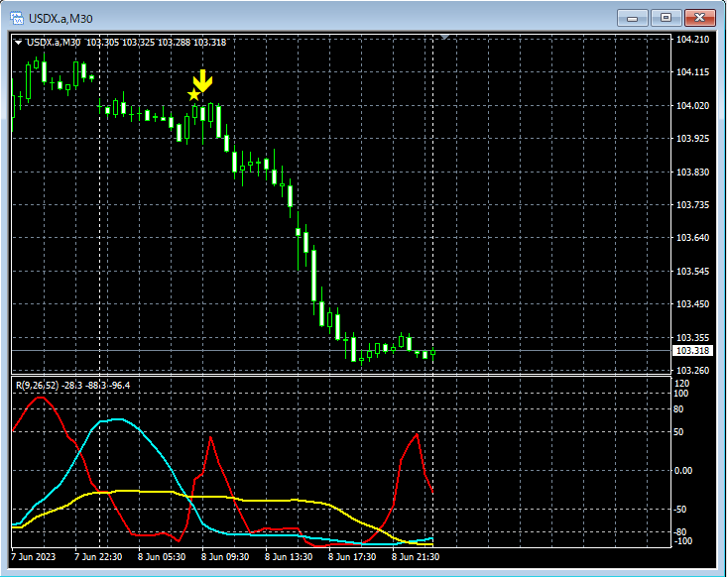Viewport: 728px width, 577px height.
Task: Click the indicator scale value -80
Action: pyautogui.click(x=680, y=532)
